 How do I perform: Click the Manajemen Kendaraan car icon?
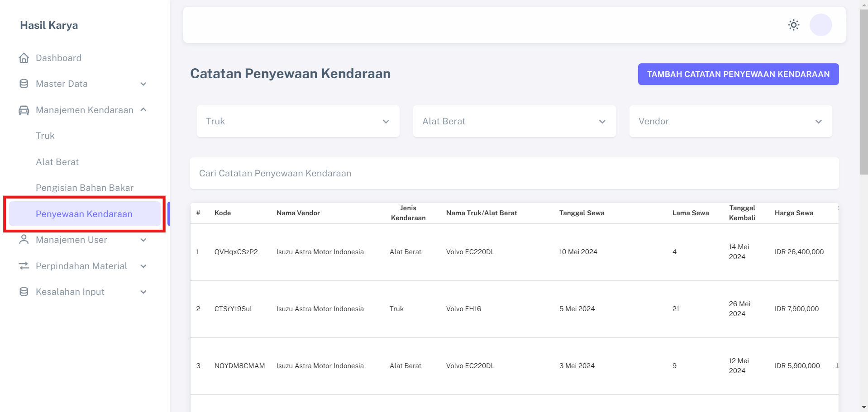point(24,110)
